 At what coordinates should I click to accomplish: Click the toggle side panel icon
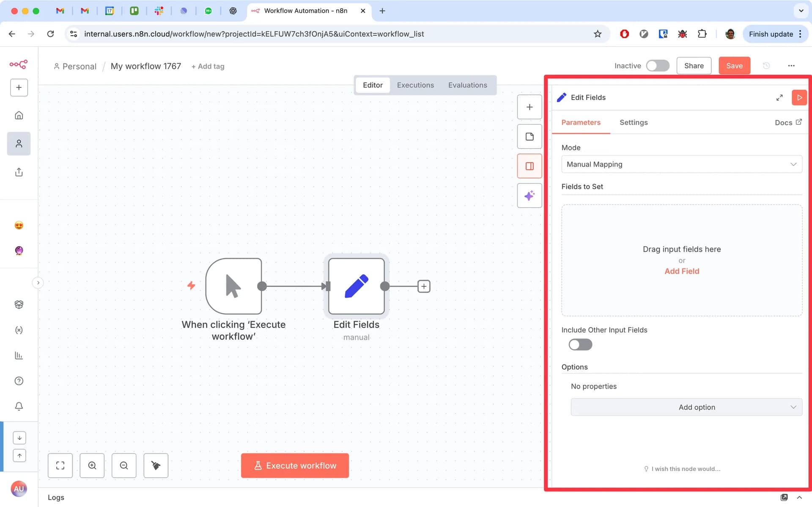click(x=529, y=166)
